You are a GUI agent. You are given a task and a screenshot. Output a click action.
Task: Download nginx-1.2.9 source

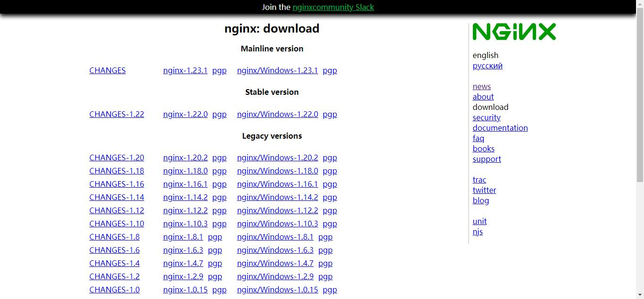pyautogui.click(x=183, y=276)
